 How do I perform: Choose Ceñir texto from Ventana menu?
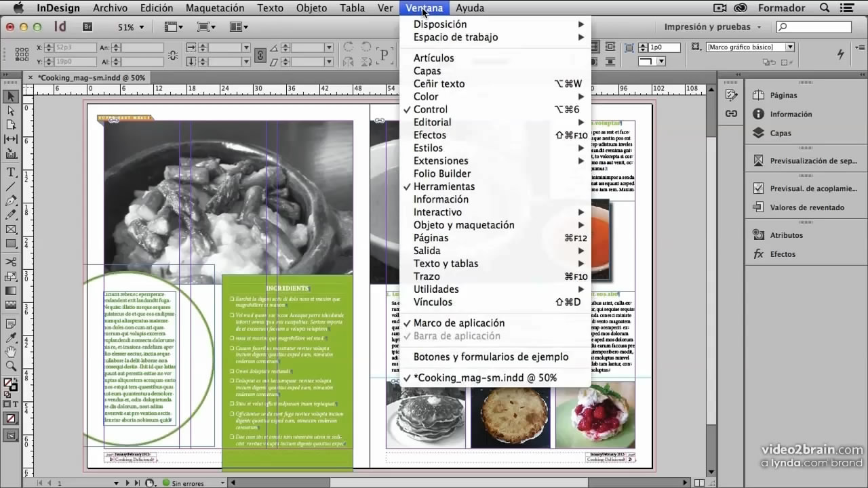(495, 83)
